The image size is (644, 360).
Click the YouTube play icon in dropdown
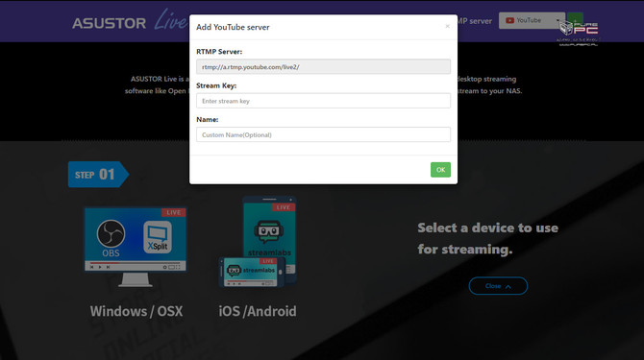[x=509, y=20]
